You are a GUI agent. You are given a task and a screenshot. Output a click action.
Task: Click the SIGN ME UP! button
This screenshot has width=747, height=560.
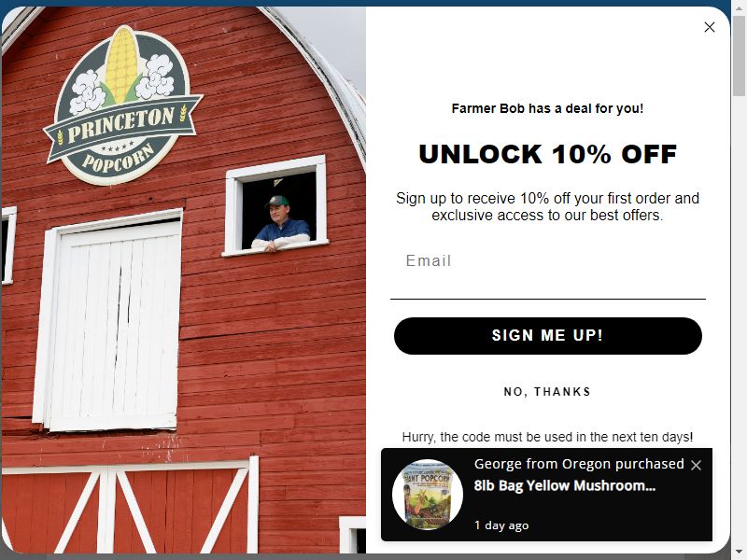[x=547, y=336]
